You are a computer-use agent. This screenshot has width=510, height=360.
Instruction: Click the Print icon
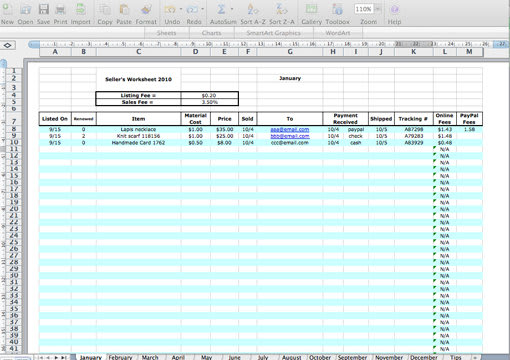tap(60, 9)
